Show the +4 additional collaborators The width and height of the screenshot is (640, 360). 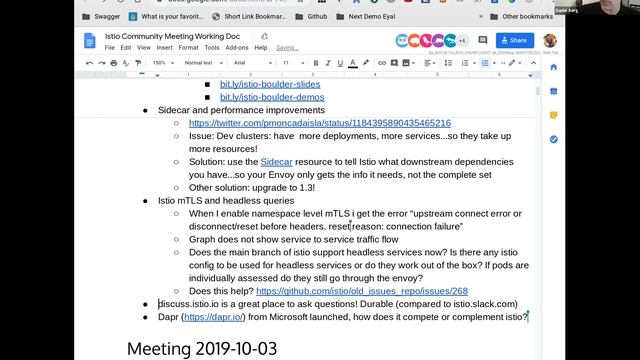(462, 40)
